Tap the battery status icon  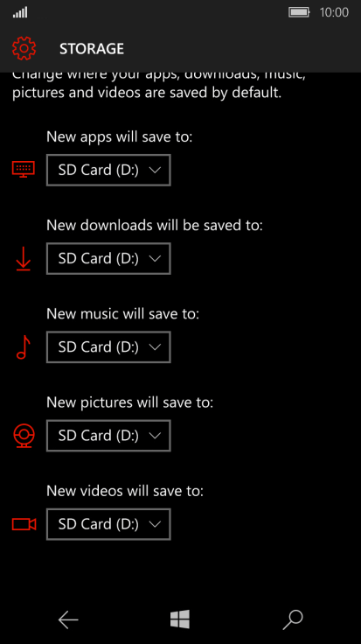[299, 12]
